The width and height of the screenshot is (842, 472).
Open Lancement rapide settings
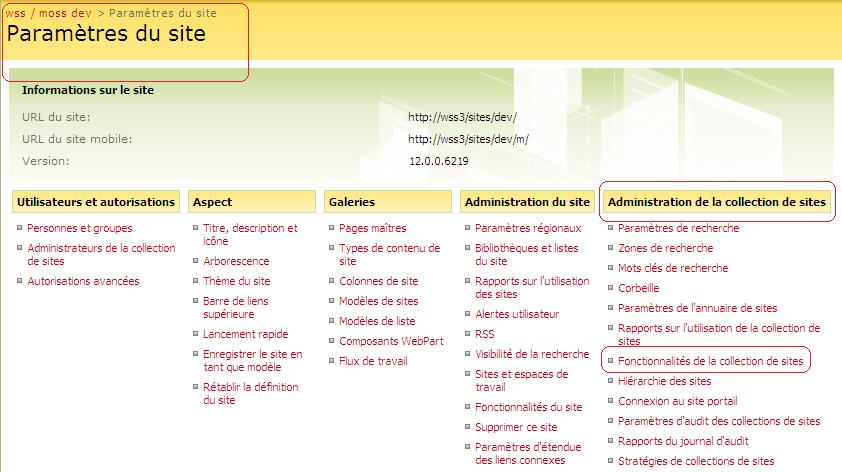pyautogui.click(x=245, y=334)
